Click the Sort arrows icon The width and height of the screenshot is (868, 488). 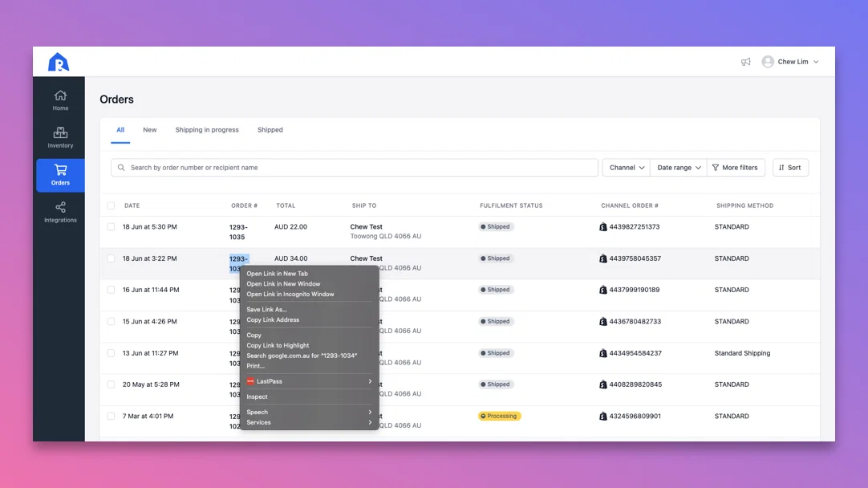pyautogui.click(x=781, y=167)
